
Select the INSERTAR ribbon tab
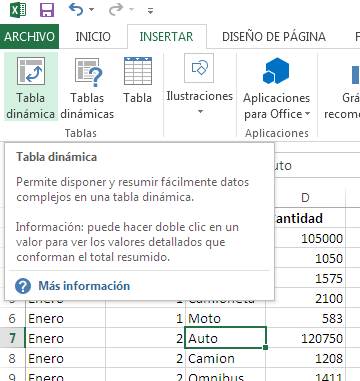[x=166, y=36]
